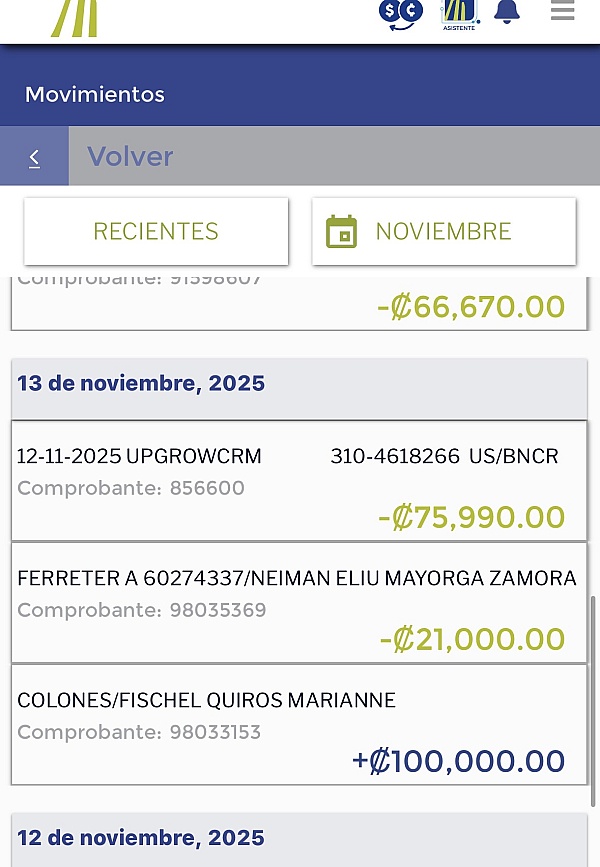This screenshot has width=600, height=867.
Task: Tap the 12 de noviembre, 2025 header
Action: tap(141, 838)
